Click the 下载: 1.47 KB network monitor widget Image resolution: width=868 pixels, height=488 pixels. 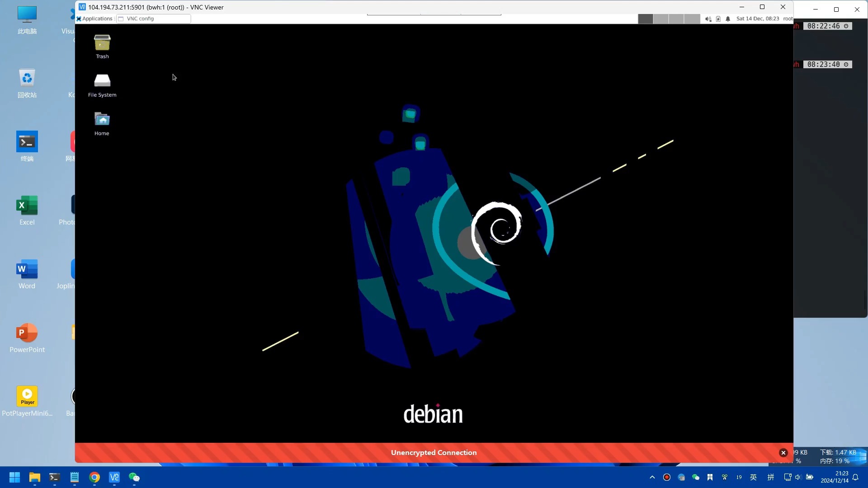click(x=838, y=452)
